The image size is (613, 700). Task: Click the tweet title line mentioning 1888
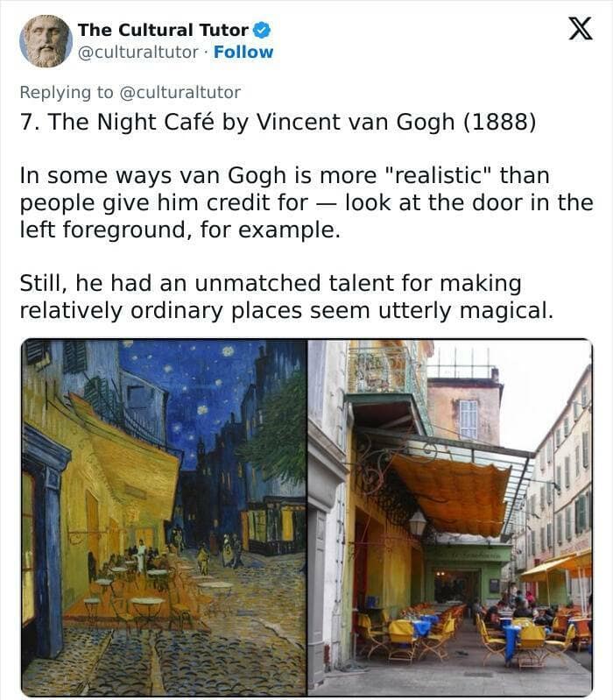tap(277, 121)
